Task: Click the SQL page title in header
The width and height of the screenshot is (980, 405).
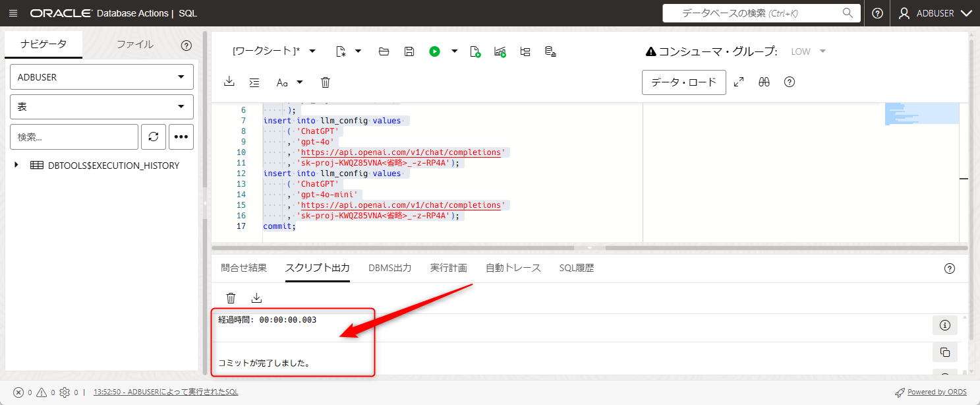Action: point(188,13)
